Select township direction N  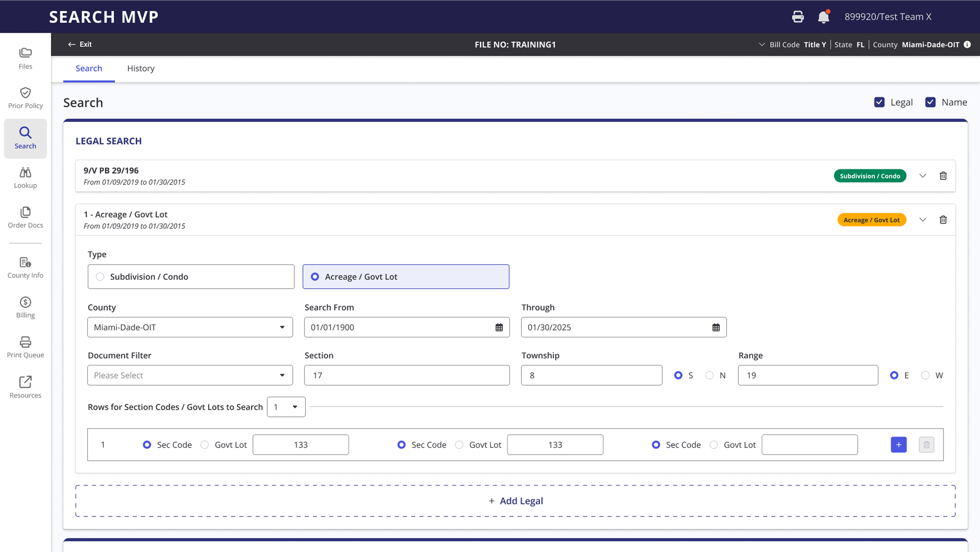pyautogui.click(x=710, y=375)
